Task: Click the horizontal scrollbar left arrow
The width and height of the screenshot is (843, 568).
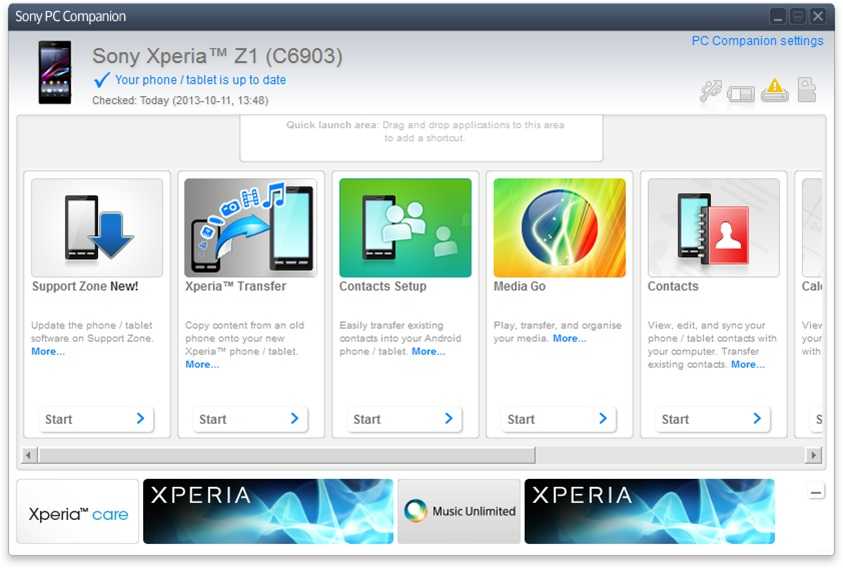Action: 28,455
